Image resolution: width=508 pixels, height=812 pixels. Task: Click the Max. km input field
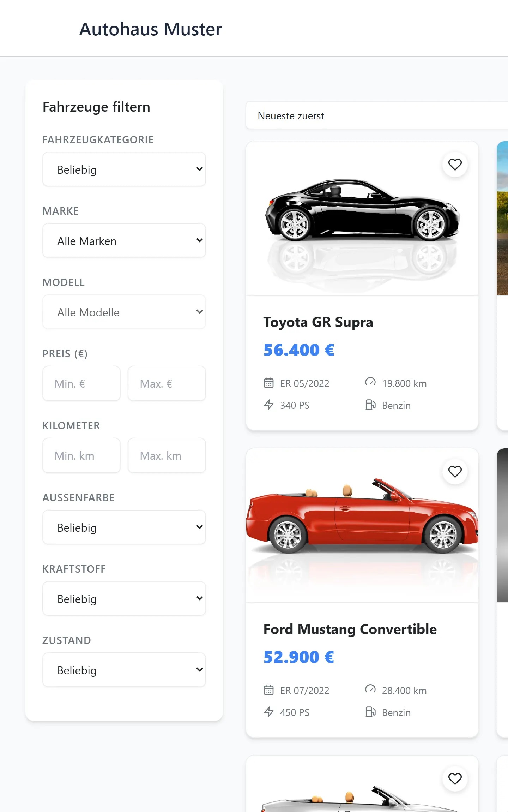(x=167, y=456)
